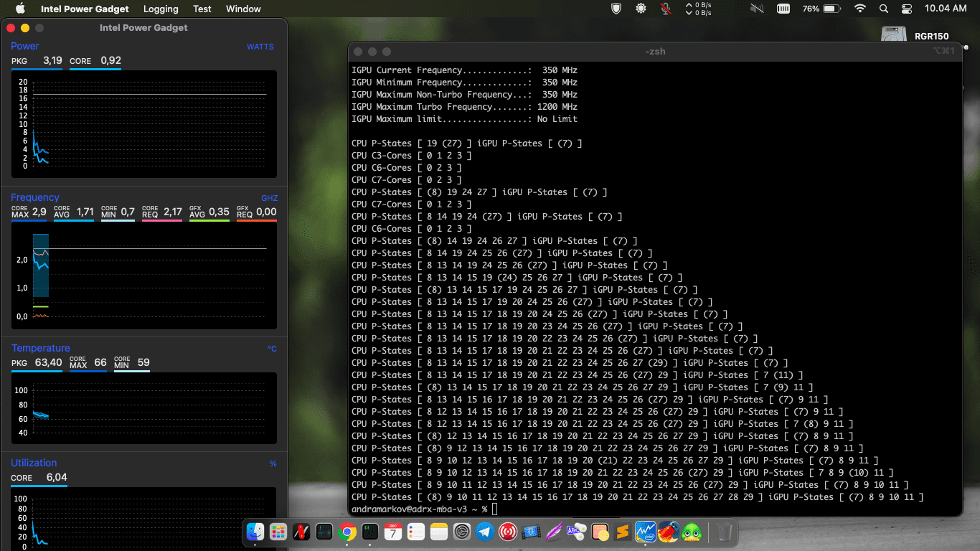Open Telegram from the Dock
980x551 pixels.
(485, 532)
